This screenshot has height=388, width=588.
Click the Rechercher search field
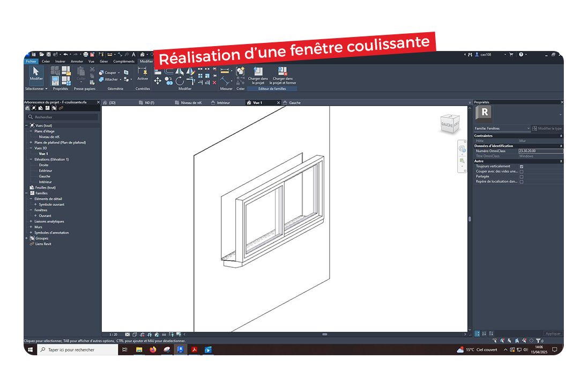(x=64, y=116)
